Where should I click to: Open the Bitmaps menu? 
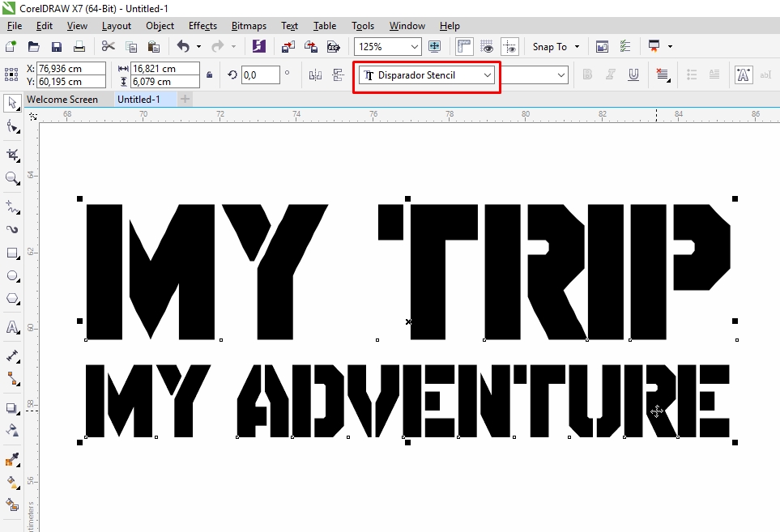[248, 25]
